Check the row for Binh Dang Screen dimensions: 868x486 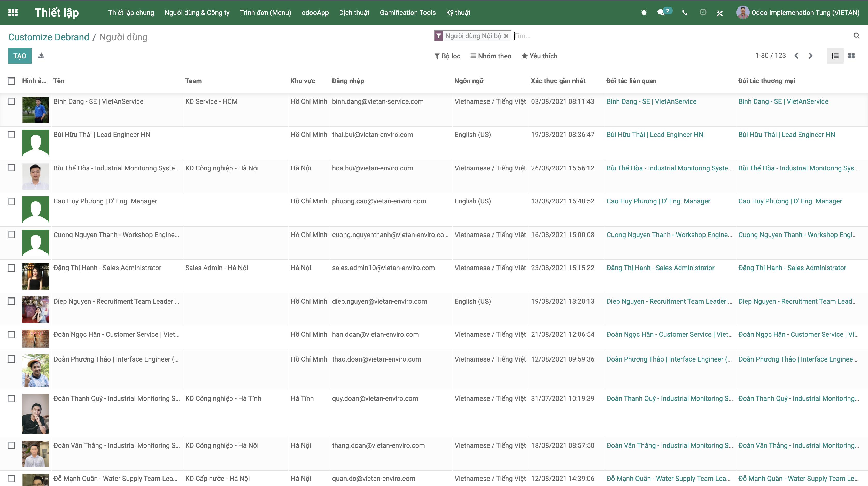11,101
